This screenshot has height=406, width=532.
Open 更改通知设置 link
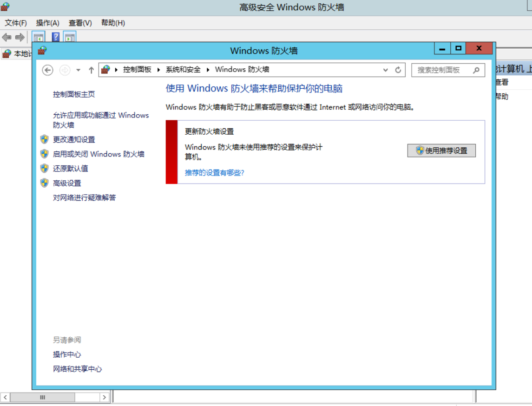pos(74,139)
